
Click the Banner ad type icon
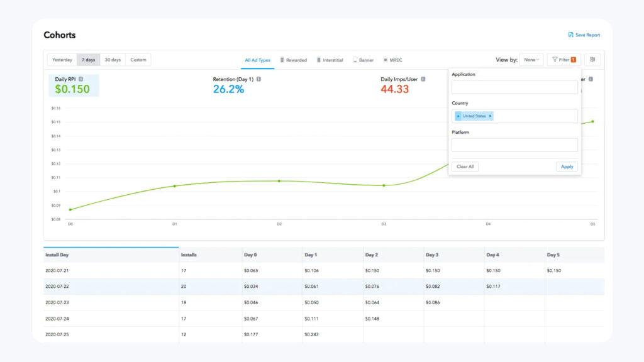point(355,60)
